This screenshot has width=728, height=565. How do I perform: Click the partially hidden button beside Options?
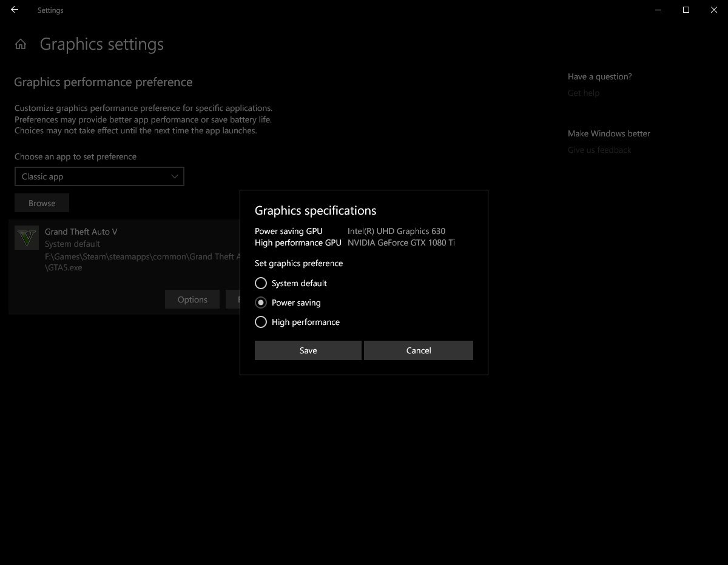pos(233,299)
